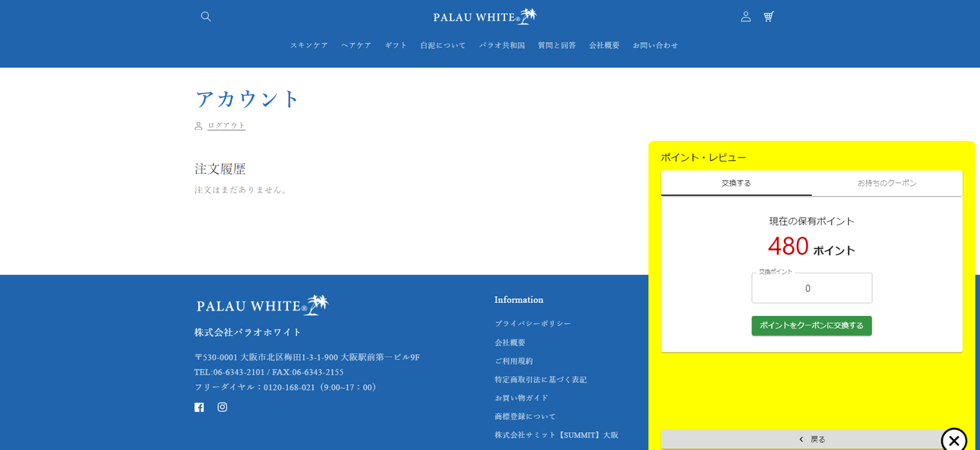Click the 交換ポイント input field

tap(811, 288)
